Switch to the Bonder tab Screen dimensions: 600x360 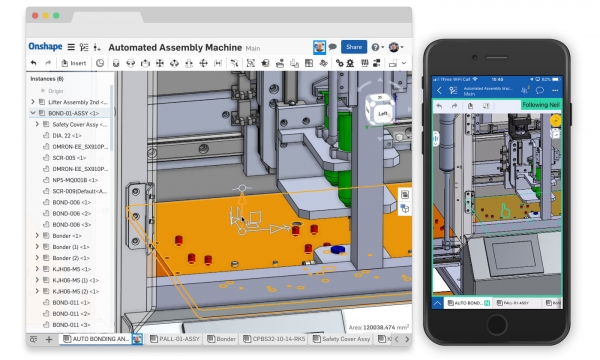222,339
